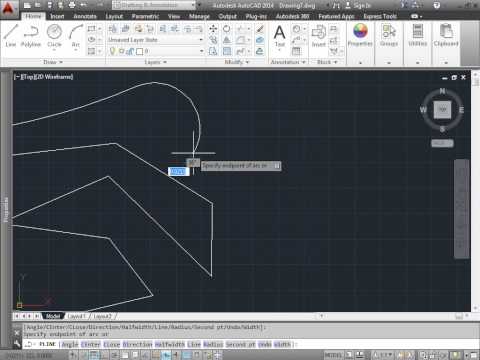The width and height of the screenshot is (480, 360).
Task: Click the command line customize wrench
Action: (17, 344)
